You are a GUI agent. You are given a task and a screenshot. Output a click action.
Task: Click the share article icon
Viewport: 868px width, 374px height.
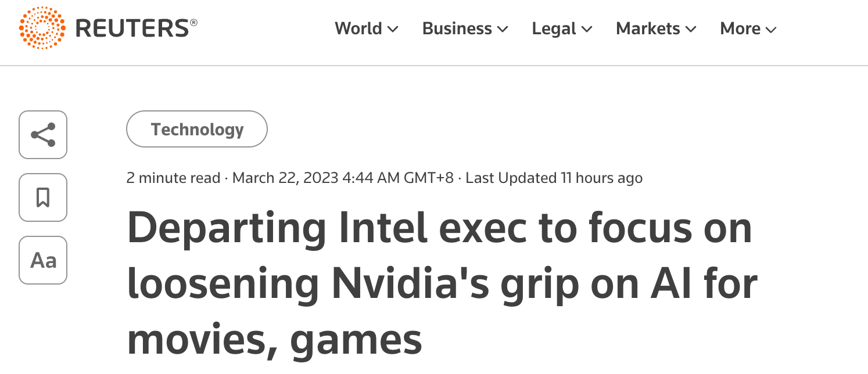(x=43, y=135)
